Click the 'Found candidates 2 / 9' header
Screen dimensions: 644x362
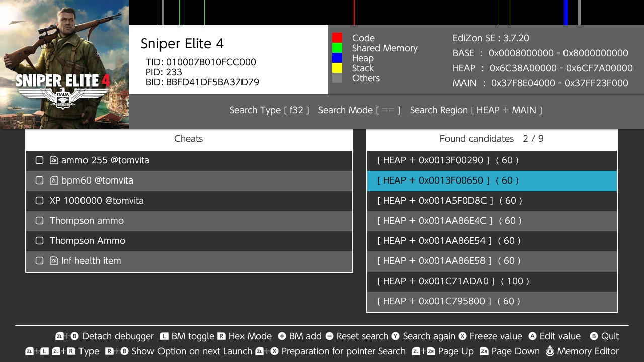tap(492, 139)
